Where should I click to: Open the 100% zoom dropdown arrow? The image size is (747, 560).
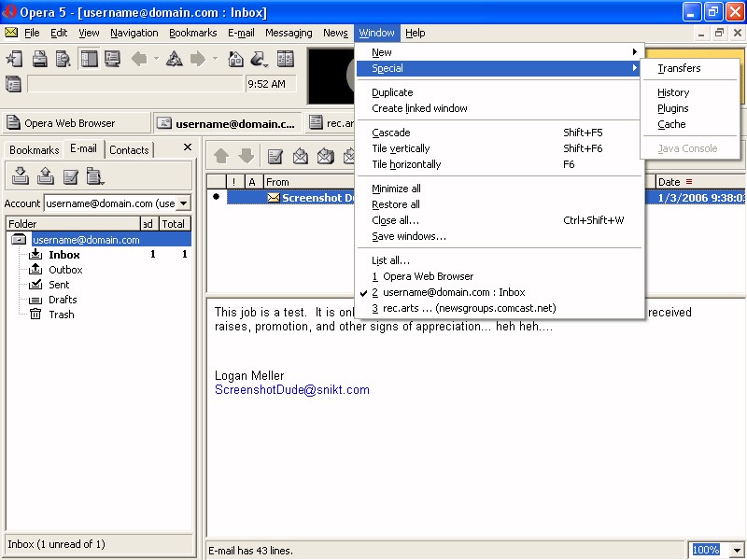click(737, 550)
